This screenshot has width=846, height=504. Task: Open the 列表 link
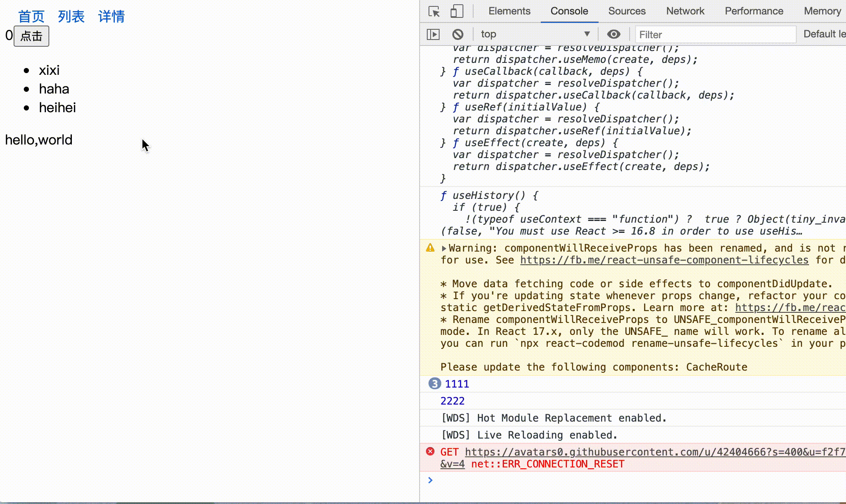click(x=71, y=17)
